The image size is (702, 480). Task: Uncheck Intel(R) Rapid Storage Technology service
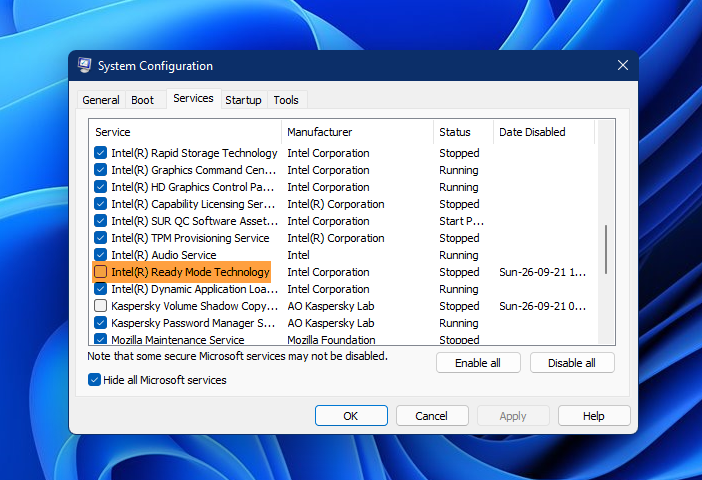pos(100,153)
